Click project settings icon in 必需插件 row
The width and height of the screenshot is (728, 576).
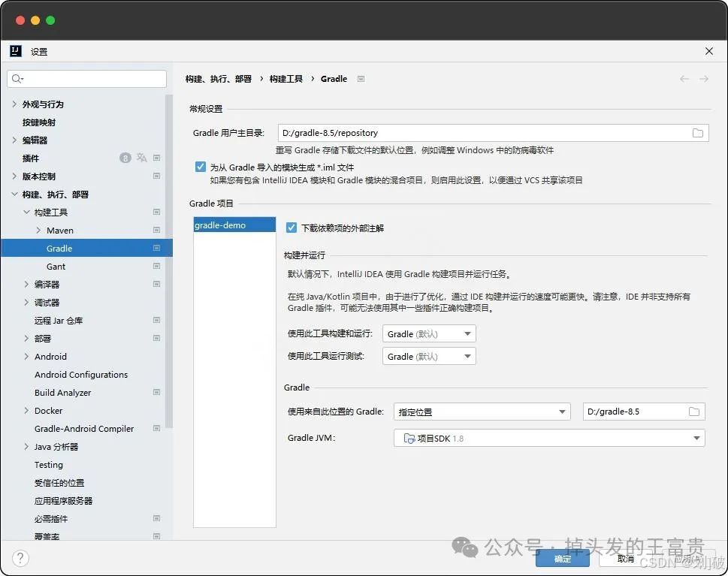coord(157,518)
